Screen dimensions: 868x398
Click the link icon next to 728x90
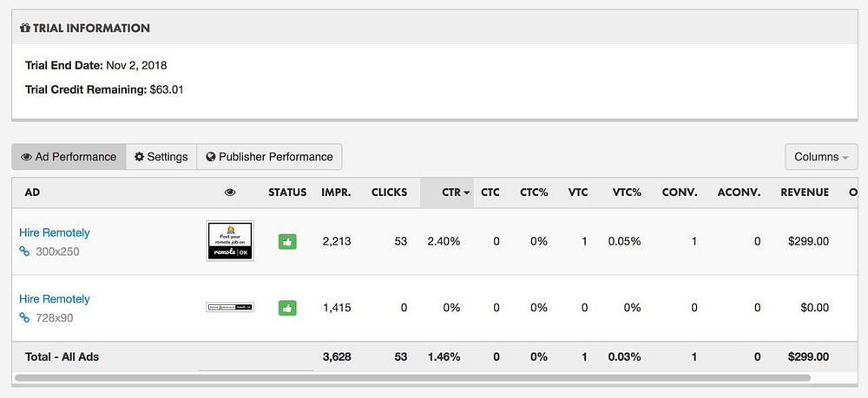click(x=24, y=318)
